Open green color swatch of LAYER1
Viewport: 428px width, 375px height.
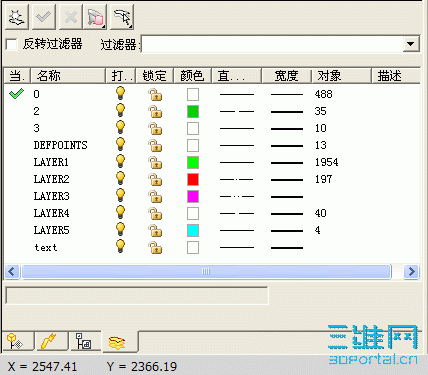[193, 162]
